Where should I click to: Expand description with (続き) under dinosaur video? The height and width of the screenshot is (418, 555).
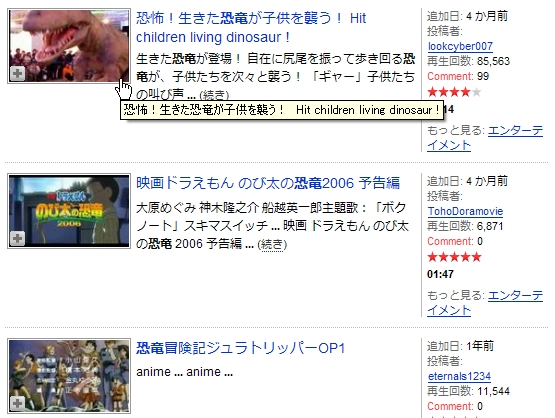(x=214, y=96)
